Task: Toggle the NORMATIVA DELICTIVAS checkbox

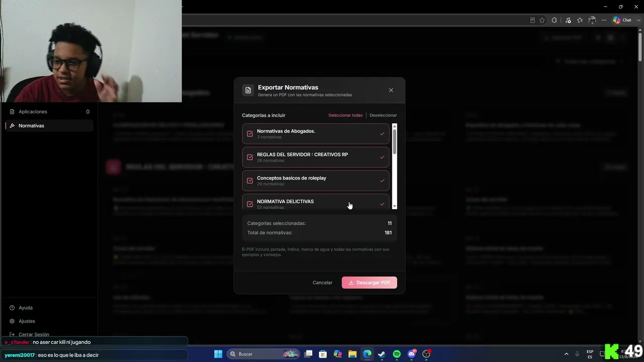Action: 250,204
